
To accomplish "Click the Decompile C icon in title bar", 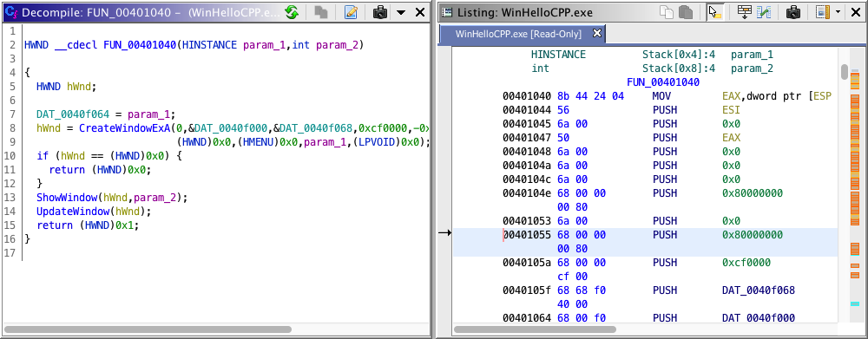I will pos(10,12).
